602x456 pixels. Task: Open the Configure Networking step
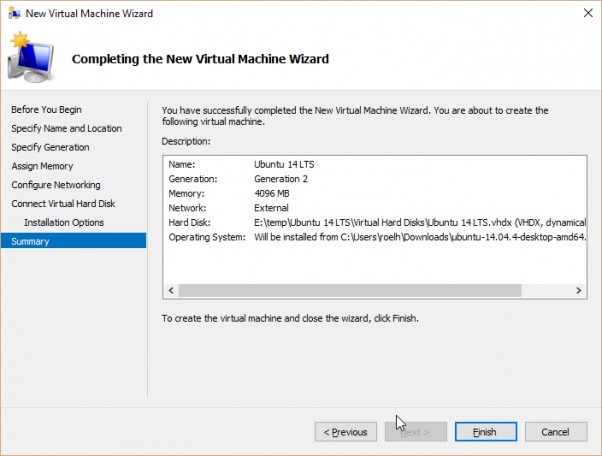pyautogui.click(x=56, y=185)
